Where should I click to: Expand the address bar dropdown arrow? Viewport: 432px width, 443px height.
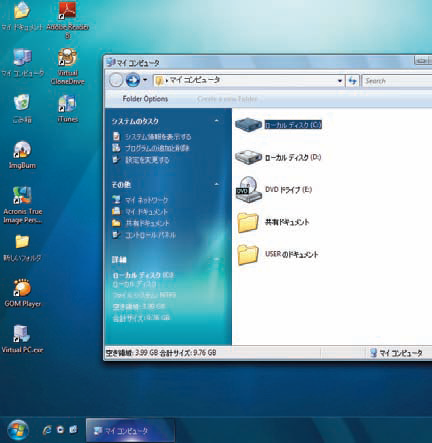pos(340,81)
